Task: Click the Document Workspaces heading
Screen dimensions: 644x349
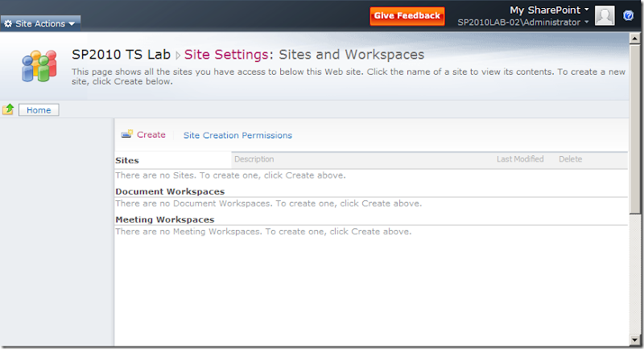Action: tap(170, 191)
